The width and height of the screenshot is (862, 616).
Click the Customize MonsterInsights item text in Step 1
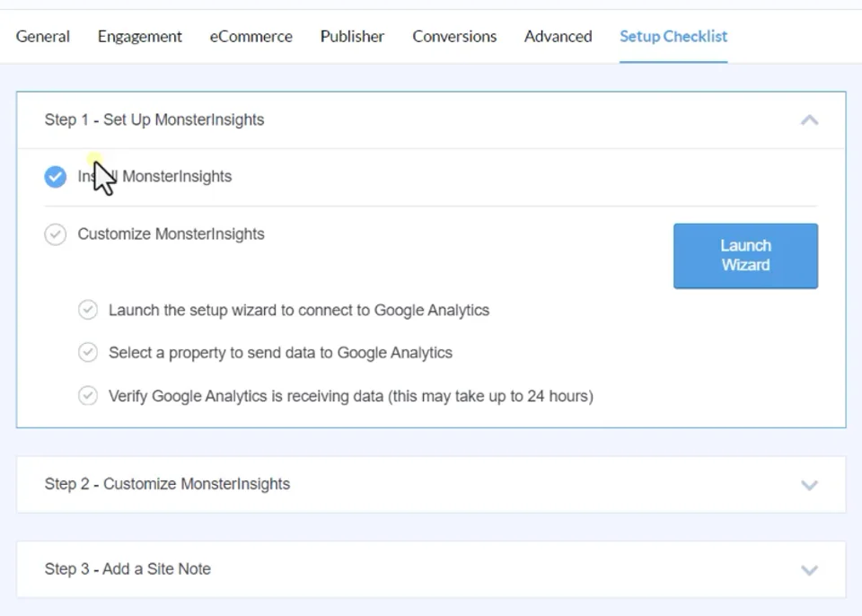[x=171, y=234]
